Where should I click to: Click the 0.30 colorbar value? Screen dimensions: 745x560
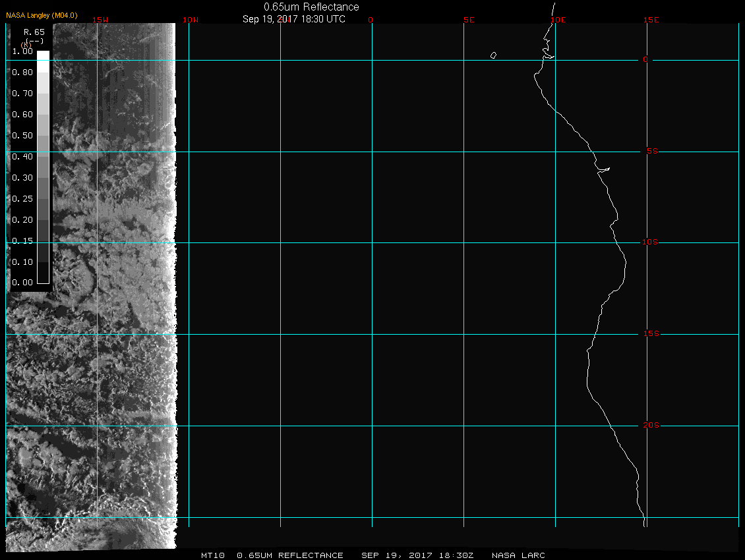(x=22, y=178)
